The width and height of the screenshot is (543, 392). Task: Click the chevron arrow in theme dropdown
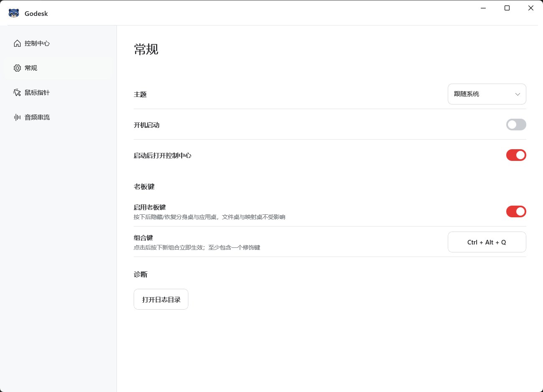[518, 94]
